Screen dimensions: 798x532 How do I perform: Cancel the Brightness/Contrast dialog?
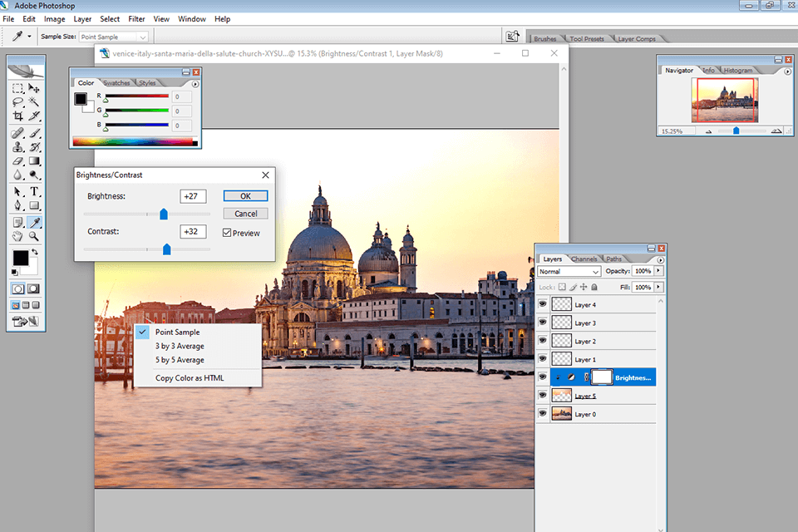pyautogui.click(x=245, y=214)
